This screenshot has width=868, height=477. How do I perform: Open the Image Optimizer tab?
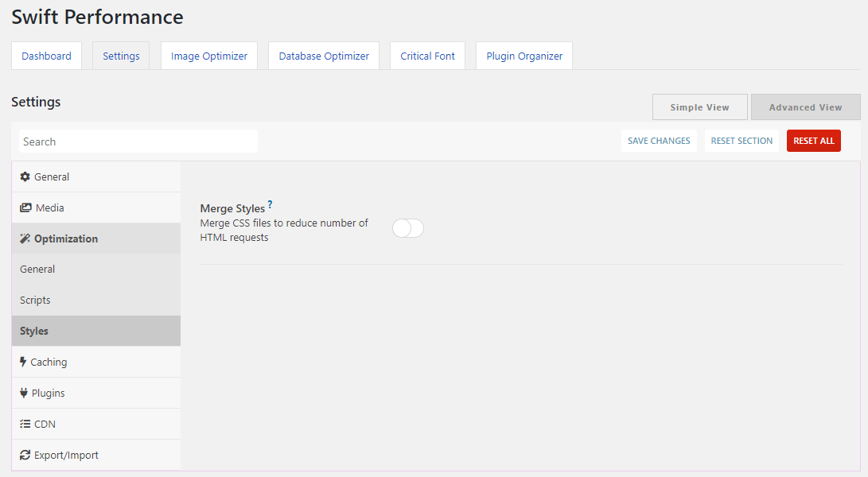tap(209, 56)
